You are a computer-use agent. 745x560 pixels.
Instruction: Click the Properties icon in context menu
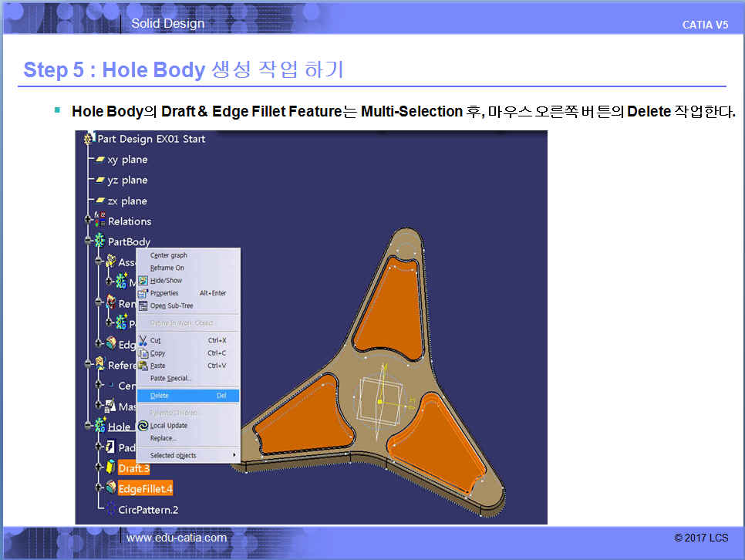pos(143,293)
